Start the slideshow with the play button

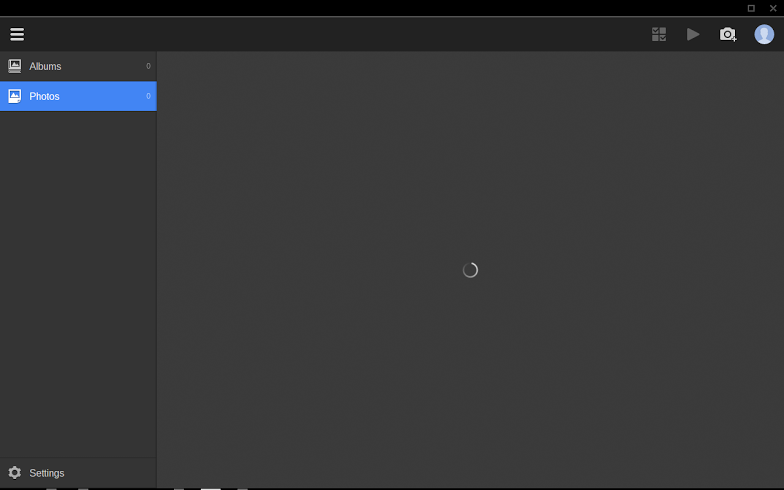click(692, 34)
